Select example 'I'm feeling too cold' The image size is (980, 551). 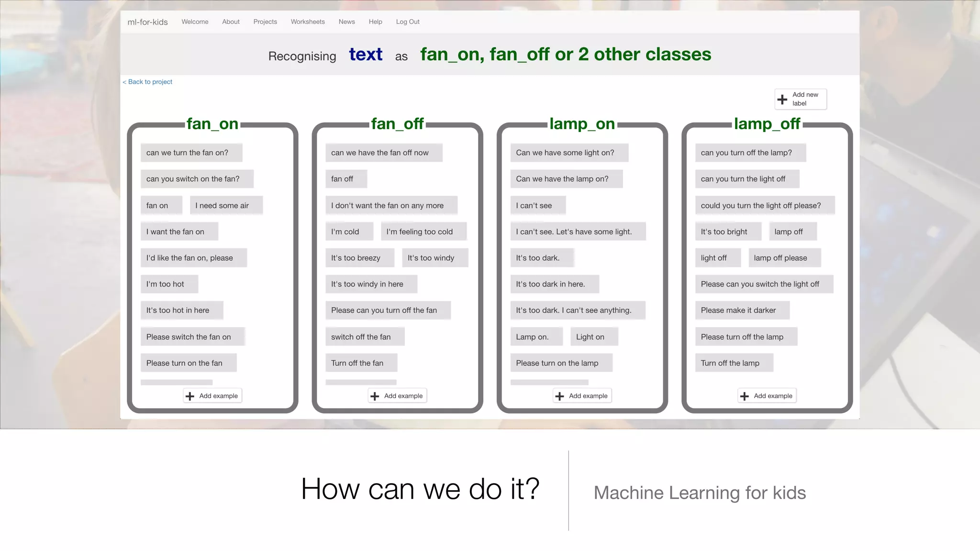424,231
